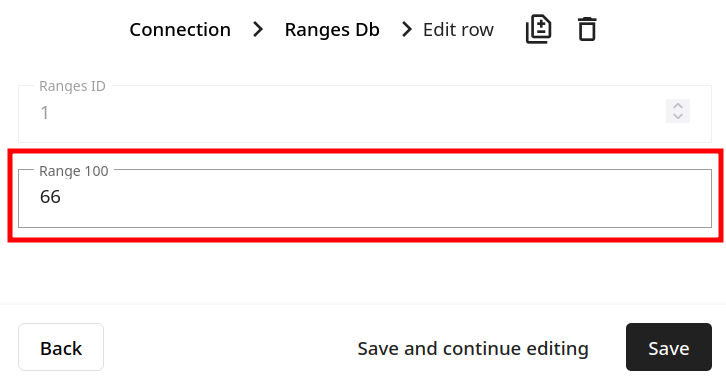Click the chevron before Edit row
726x387 pixels.
[x=407, y=30]
